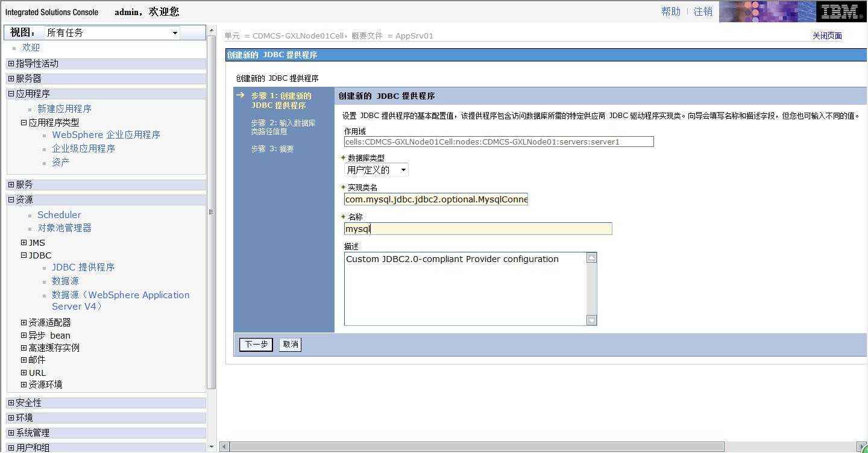The image size is (868, 453).
Task: Open 企业级应用程序 link
Action: click(83, 149)
